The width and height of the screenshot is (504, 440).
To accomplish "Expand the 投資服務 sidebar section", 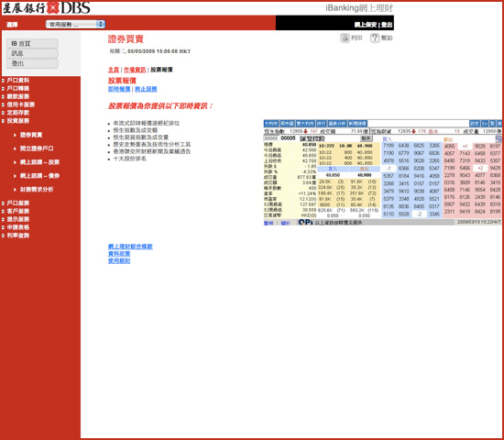I will coord(18,121).
